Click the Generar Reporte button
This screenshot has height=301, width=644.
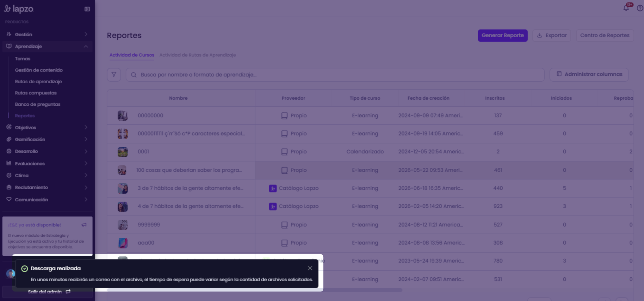coord(503,35)
